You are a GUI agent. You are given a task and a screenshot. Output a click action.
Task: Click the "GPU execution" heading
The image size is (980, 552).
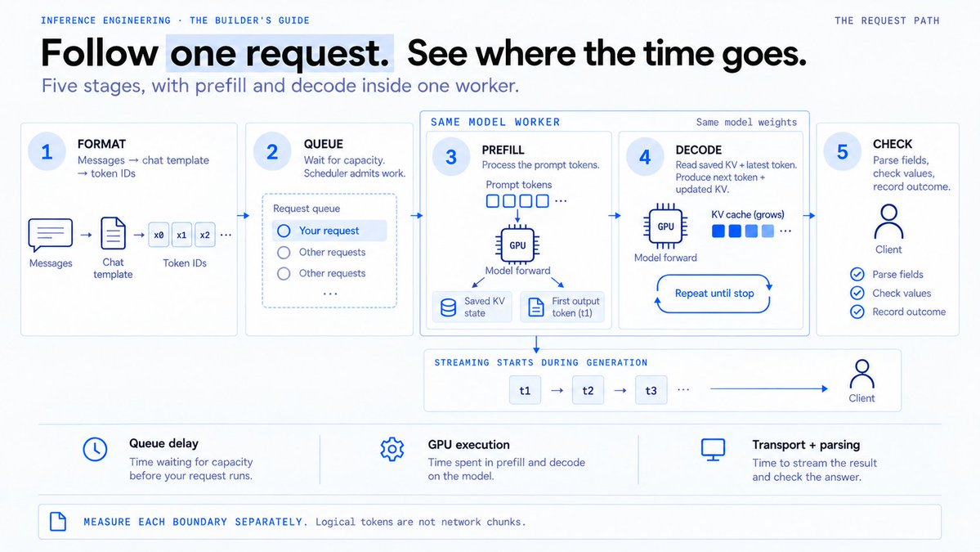469,445
